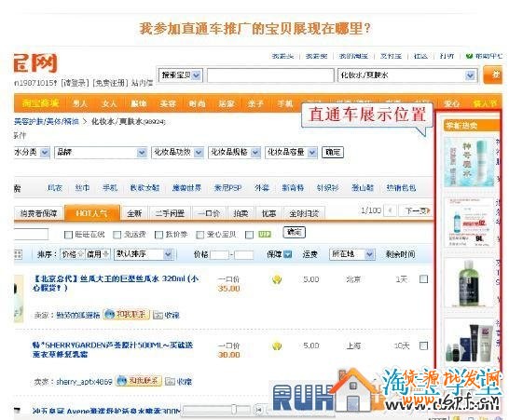This screenshot has width=509, height=420.
Task: Click the orange search button
Action: pos(493,75)
